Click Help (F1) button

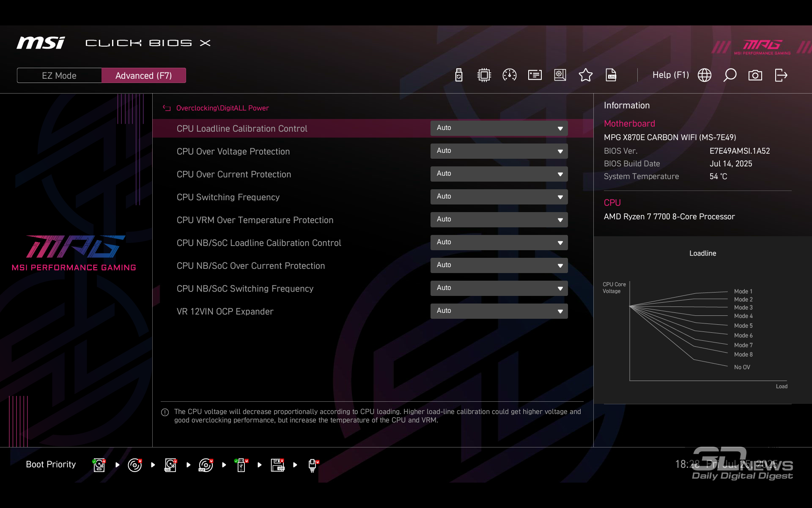tap(671, 75)
